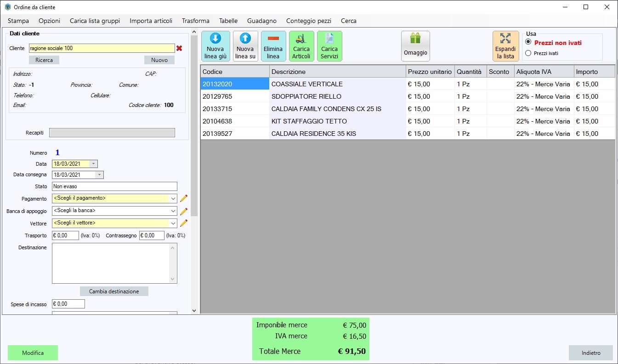The image size is (618, 364).
Task: Click the Destinazione box scroll-down arrow
Action: click(173, 279)
